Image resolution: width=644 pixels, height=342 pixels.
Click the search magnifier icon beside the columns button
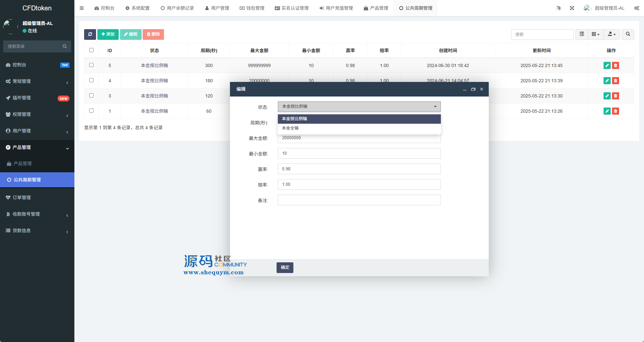[x=628, y=34]
